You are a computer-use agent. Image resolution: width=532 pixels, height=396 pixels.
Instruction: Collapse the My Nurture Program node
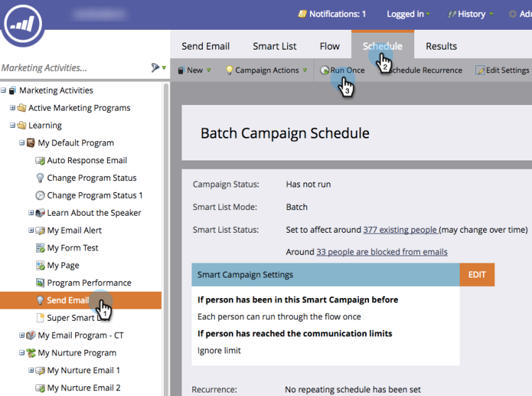point(22,353)
